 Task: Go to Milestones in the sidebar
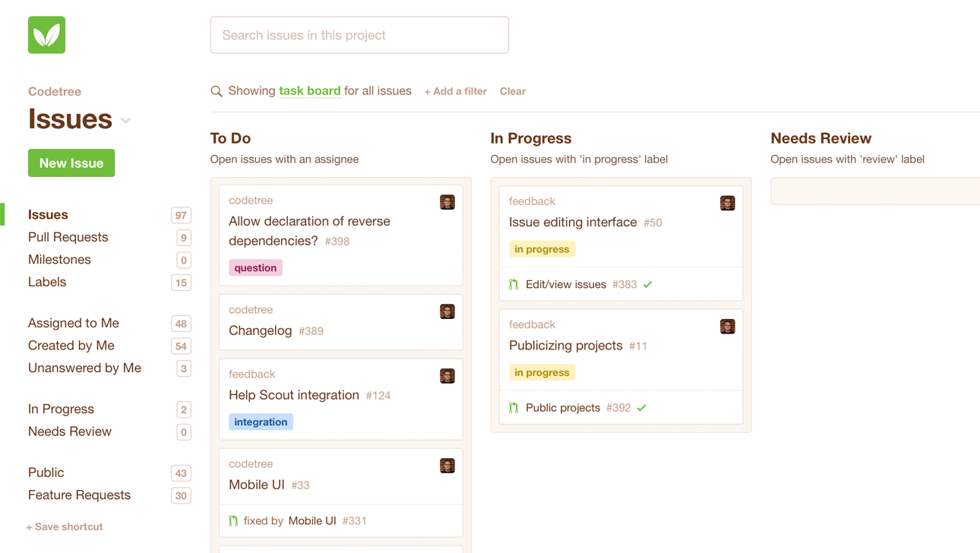pos(59,260)
